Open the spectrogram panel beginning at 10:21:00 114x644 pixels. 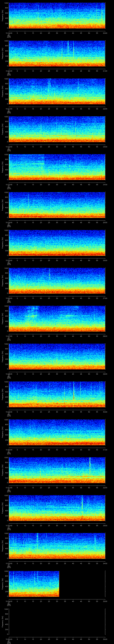(57, 91)
